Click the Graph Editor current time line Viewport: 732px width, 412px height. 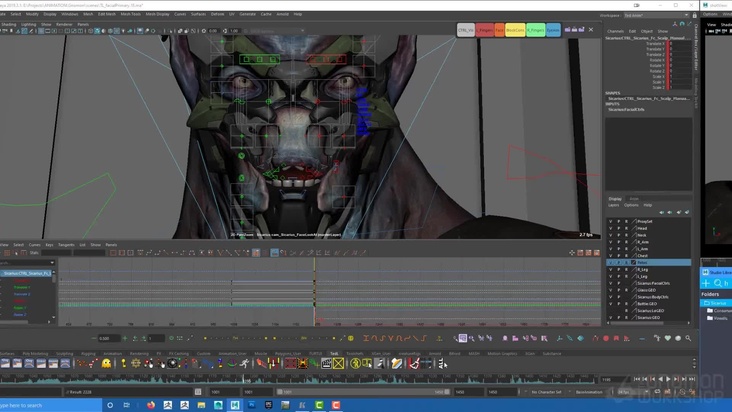314,292
